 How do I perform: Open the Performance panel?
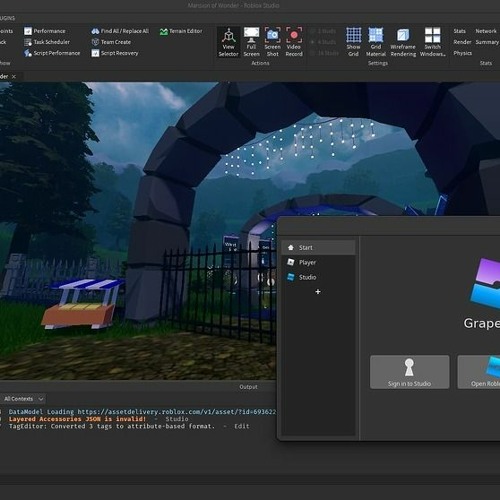(45, 31)
